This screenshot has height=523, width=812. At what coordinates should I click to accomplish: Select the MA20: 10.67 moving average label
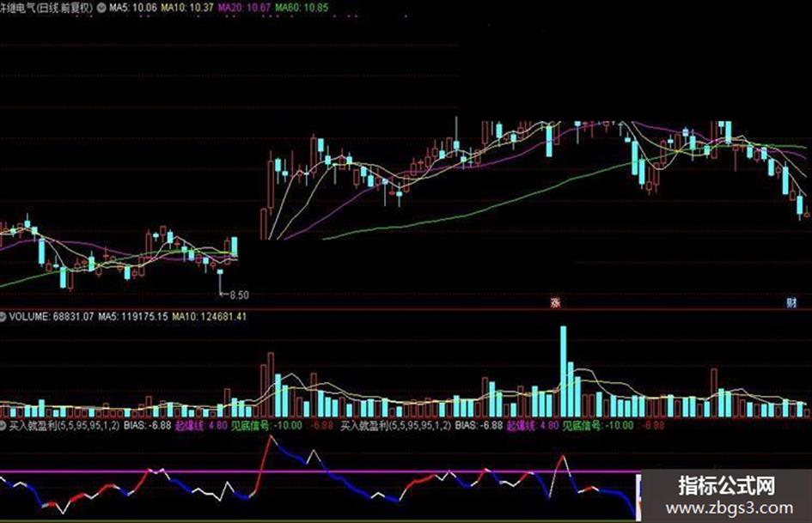click(x=244, y=8)
